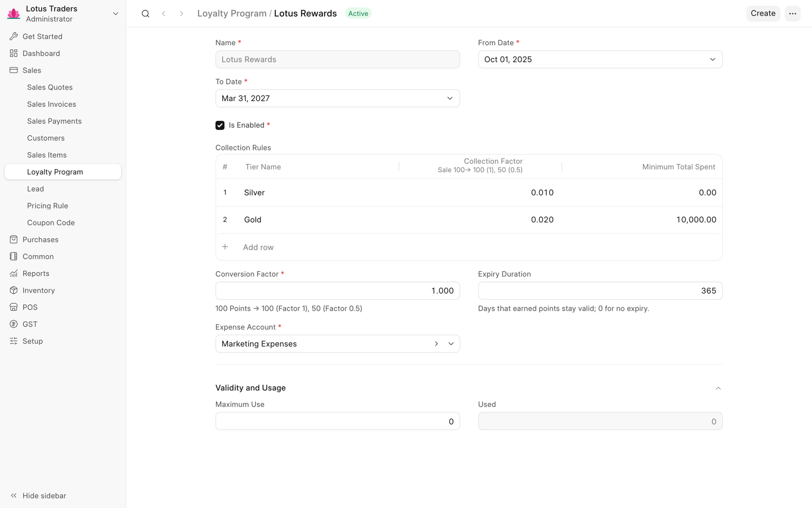Click the Purchases bag icon

[x=14, y=239]
